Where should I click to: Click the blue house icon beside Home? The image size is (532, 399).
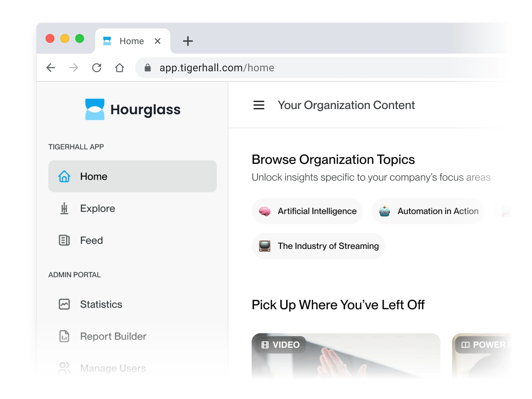(64, 176)
